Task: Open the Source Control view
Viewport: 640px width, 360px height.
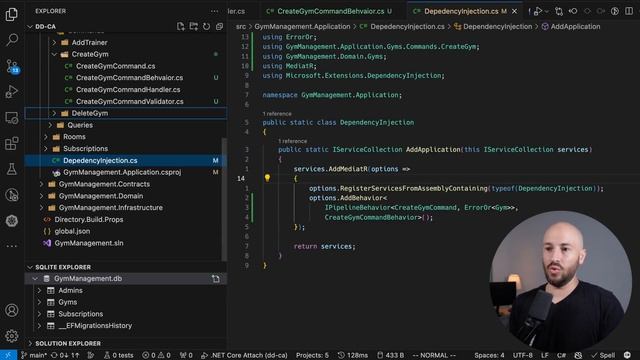Action: [11, 66]
